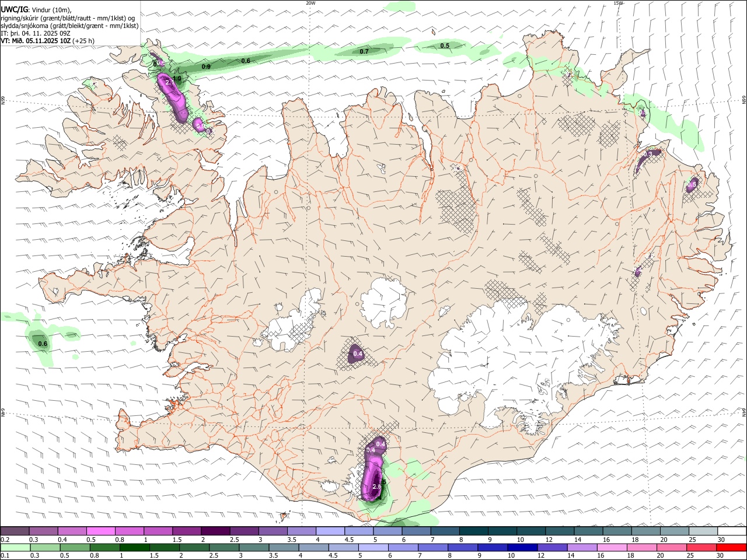Click the valid time line 'VT: Mið. 05.11.2025 10Z'
The image size is (747, 560).
[x=37, y=41]
